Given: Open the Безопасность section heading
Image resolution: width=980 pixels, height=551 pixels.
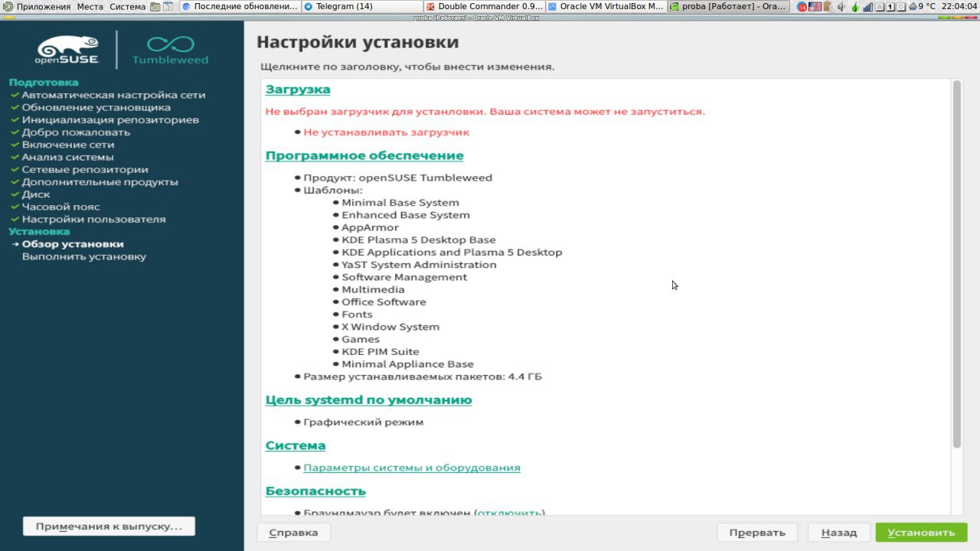Looking at the screenshot, I should click(x=315, y=491).
